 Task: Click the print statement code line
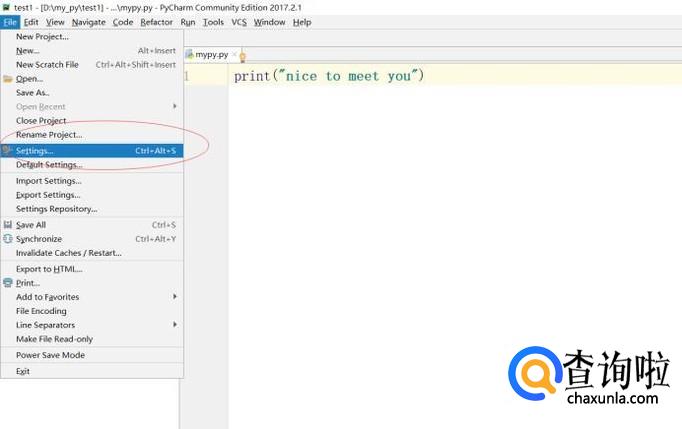click(x=329, y=76)
